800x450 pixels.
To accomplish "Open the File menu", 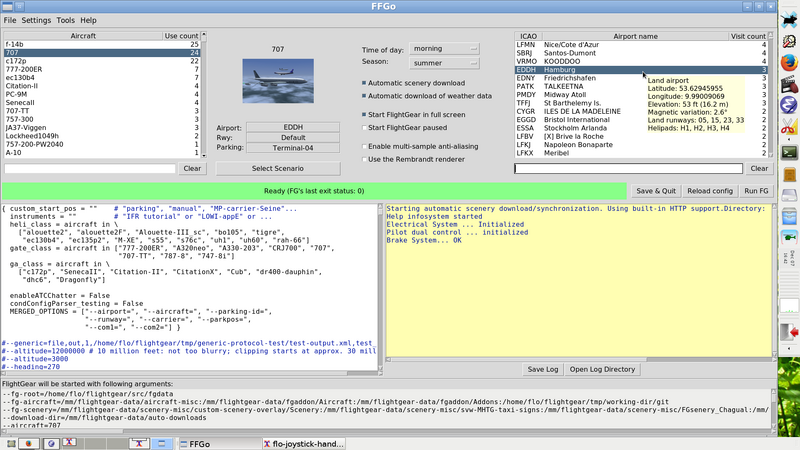I will 10,20.
